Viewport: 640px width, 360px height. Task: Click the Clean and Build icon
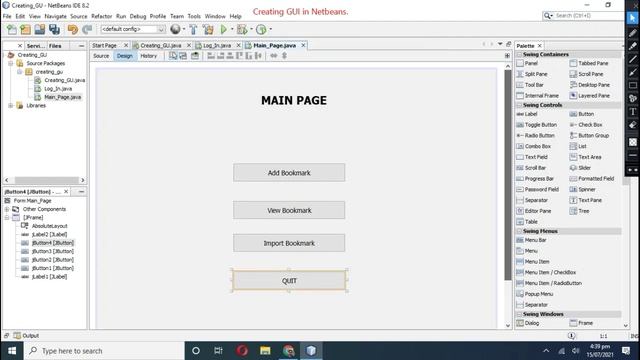(208, 29)
